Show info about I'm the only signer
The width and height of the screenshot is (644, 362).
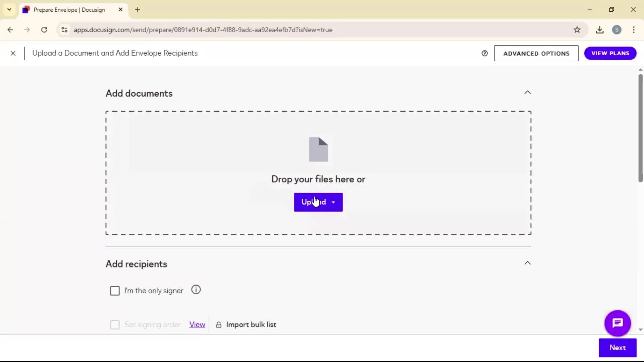tap(196, 290)
